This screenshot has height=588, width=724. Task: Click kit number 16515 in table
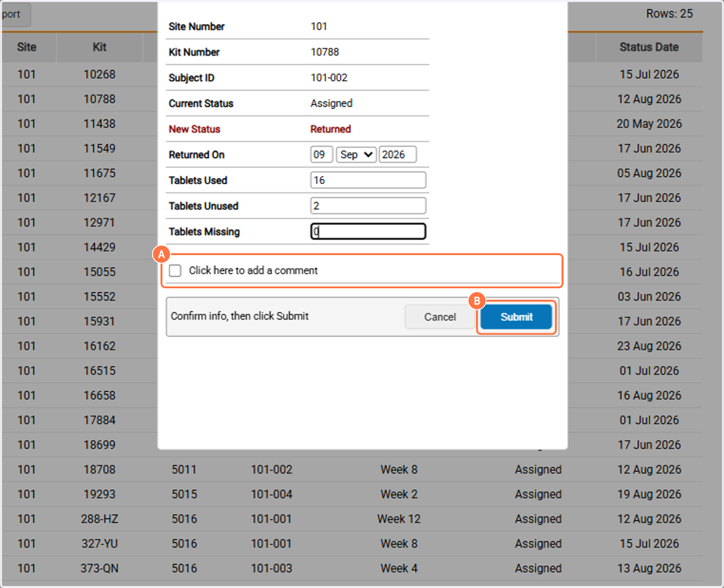coord(100,371)
